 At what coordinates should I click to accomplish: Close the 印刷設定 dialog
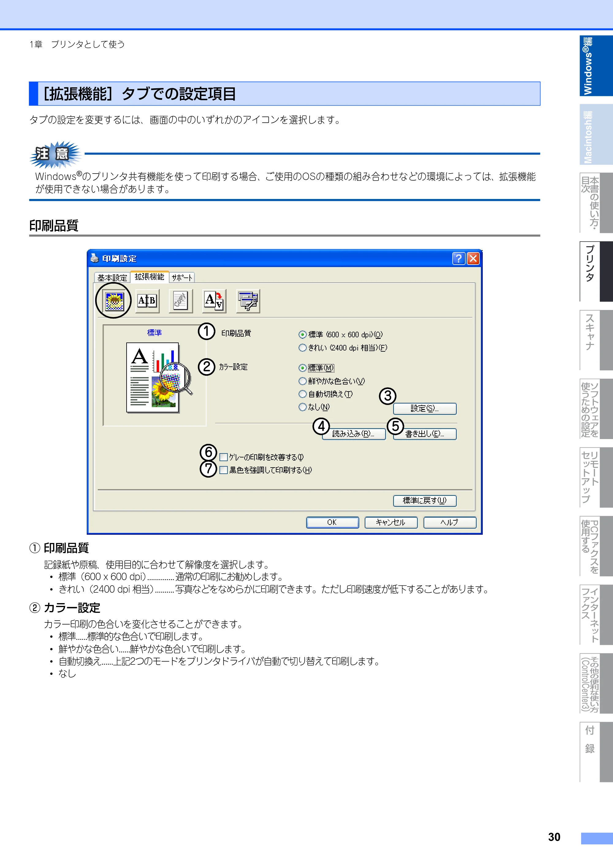(473, 258)
